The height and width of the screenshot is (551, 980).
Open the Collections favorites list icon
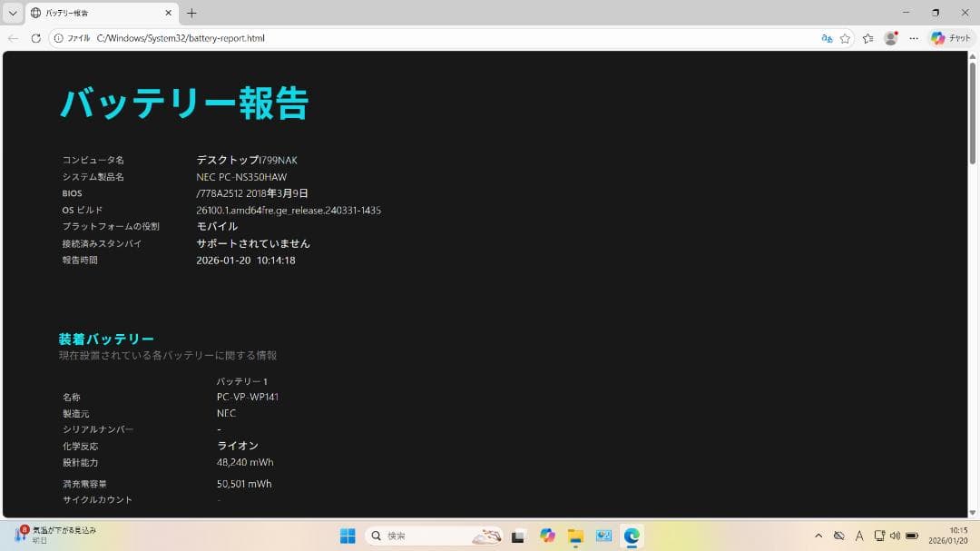click(867, 38)
